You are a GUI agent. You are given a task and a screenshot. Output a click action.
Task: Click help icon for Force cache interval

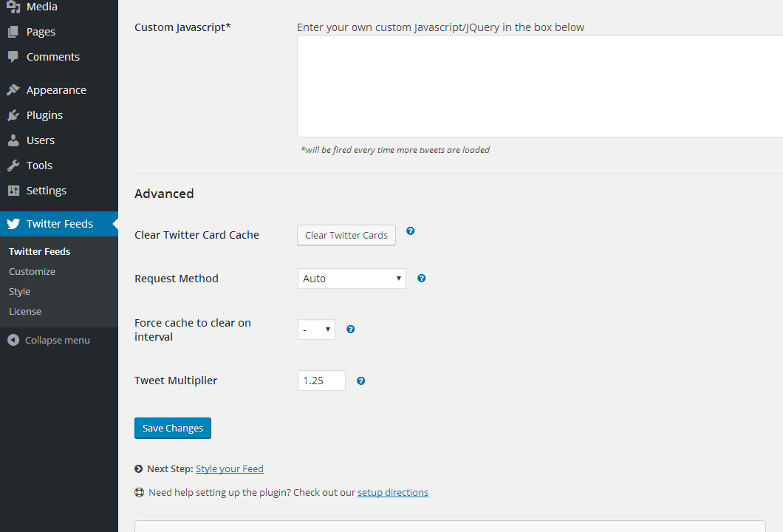[x=351, y=330]
